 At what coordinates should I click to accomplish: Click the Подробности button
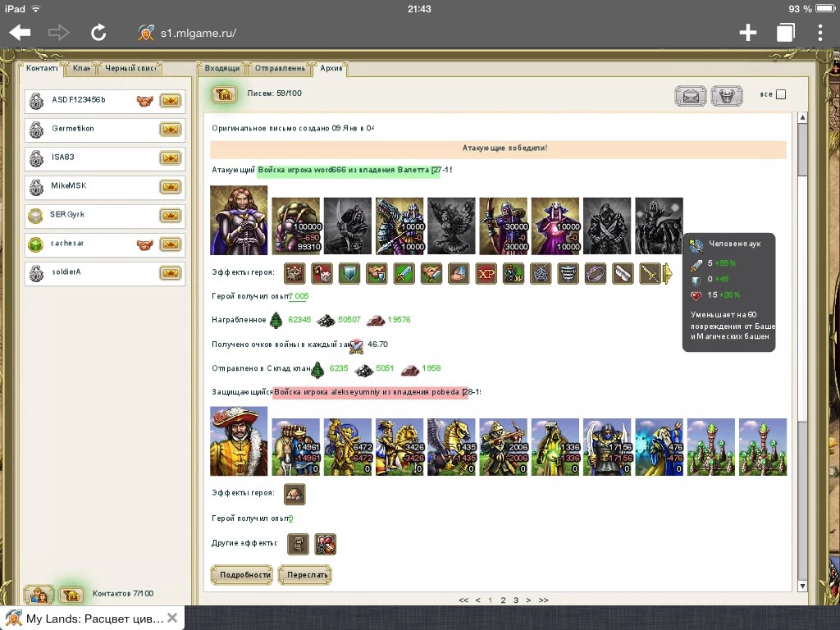(x=241, y=575)
